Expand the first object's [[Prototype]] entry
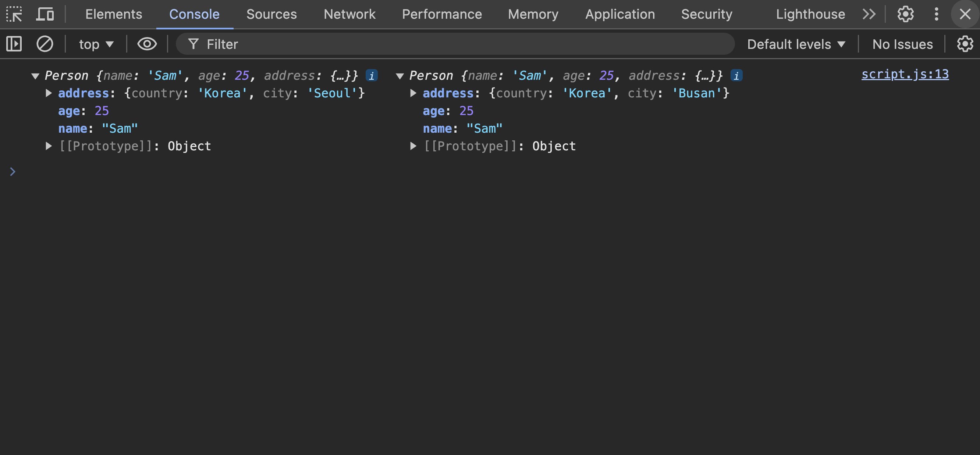980x455 pixels. coord(49,146)
